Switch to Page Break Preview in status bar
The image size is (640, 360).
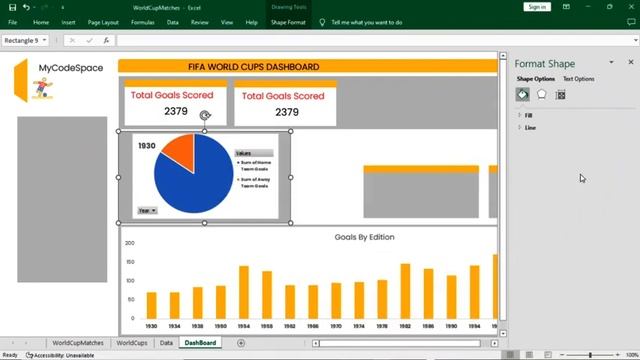pyautogui.click(x=548, y=355)
